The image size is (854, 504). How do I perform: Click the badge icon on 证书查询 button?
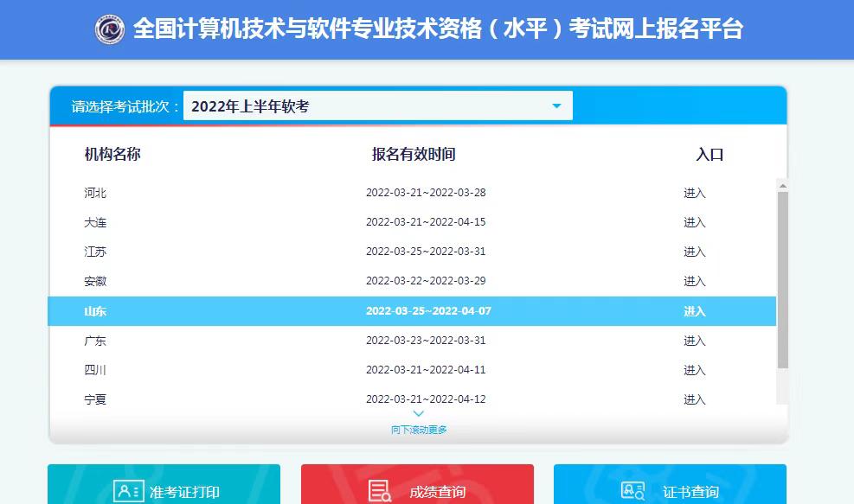(x=633, y=490)
